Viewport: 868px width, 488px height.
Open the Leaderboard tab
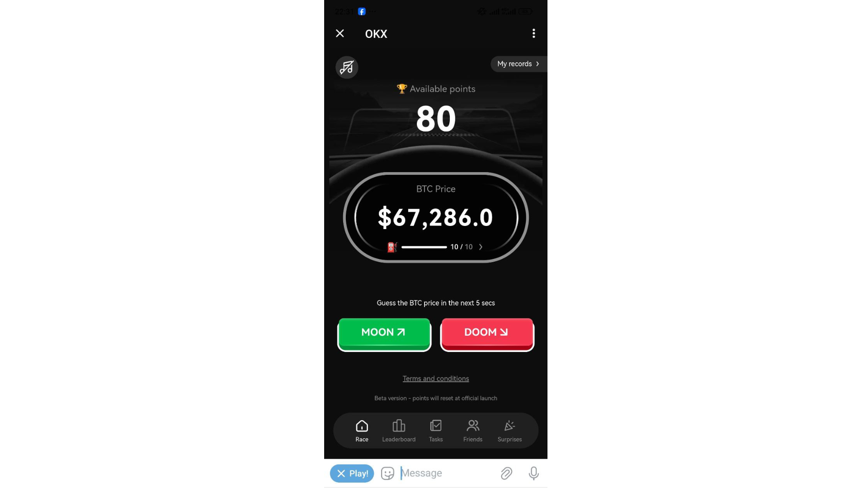[x=398, y=430]
